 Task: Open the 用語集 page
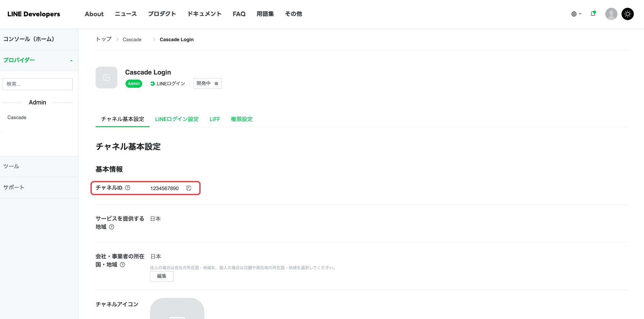click(x=265, y=14)
